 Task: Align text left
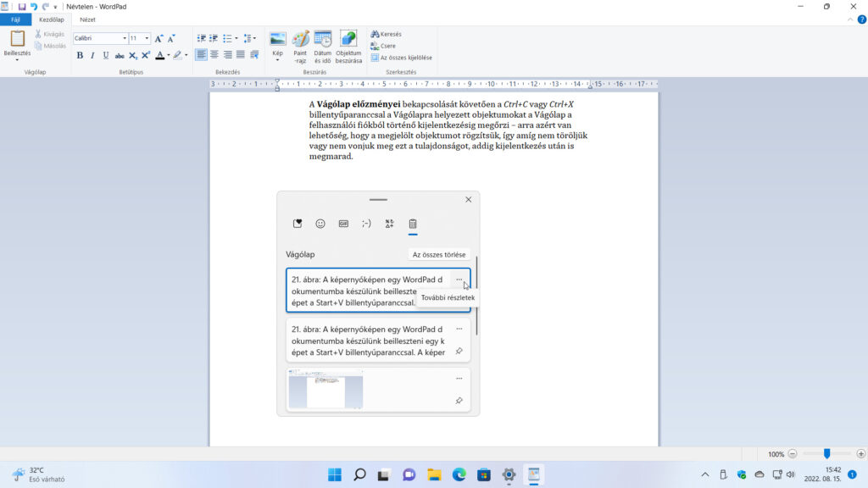201,55
